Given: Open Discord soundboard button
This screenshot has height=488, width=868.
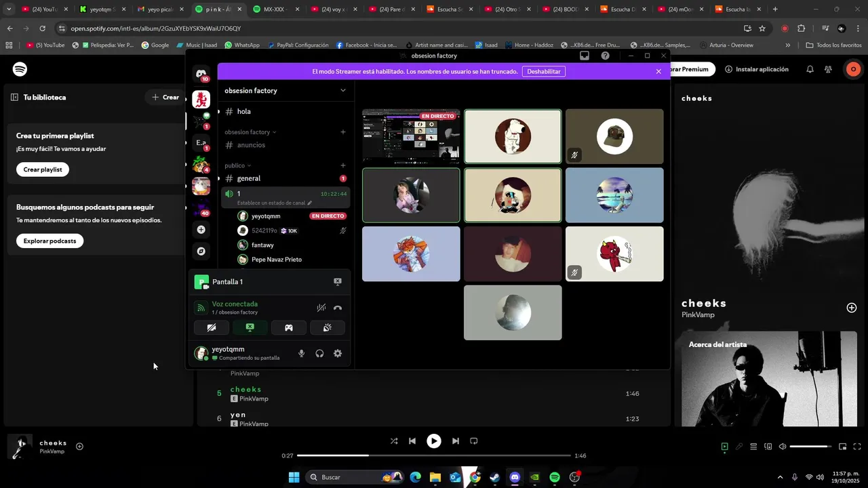Looking at the screenshot, I should pos(327,328).
